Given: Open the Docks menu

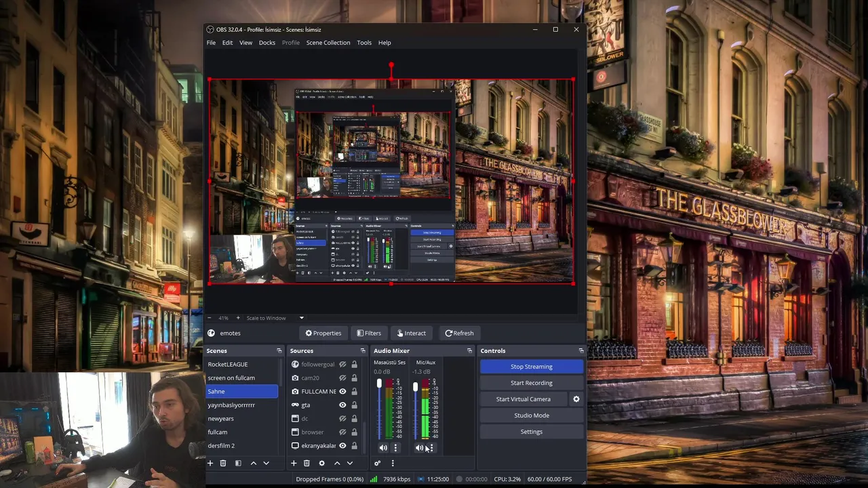Looking at the screenshot, I should (x=267, y=43).
